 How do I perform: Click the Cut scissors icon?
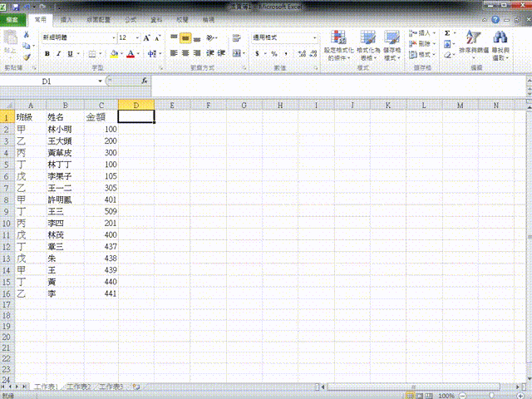(x=26, y=35)
